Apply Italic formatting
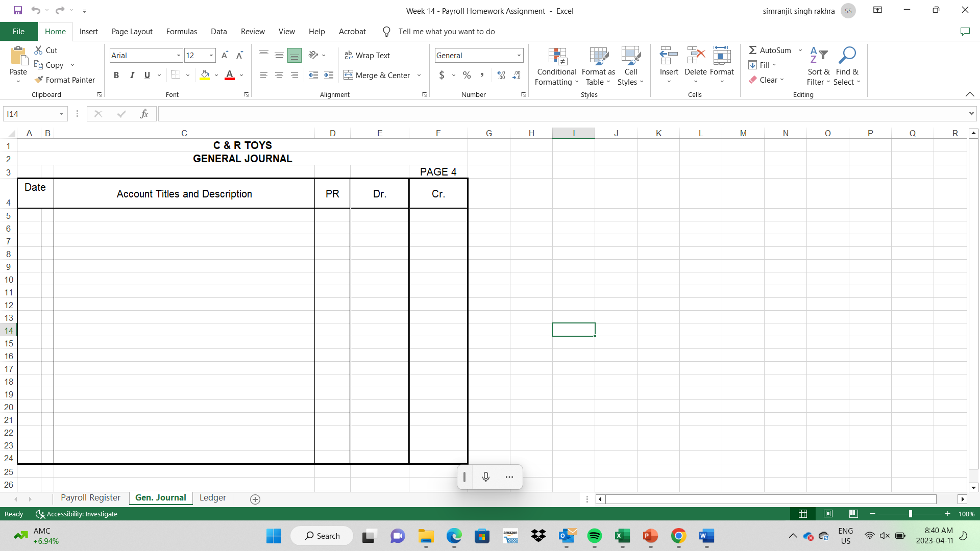 (132, 75)
